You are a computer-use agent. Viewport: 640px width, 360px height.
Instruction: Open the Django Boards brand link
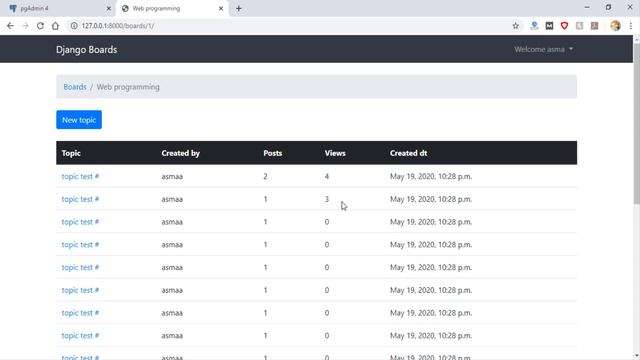point(87,50)
